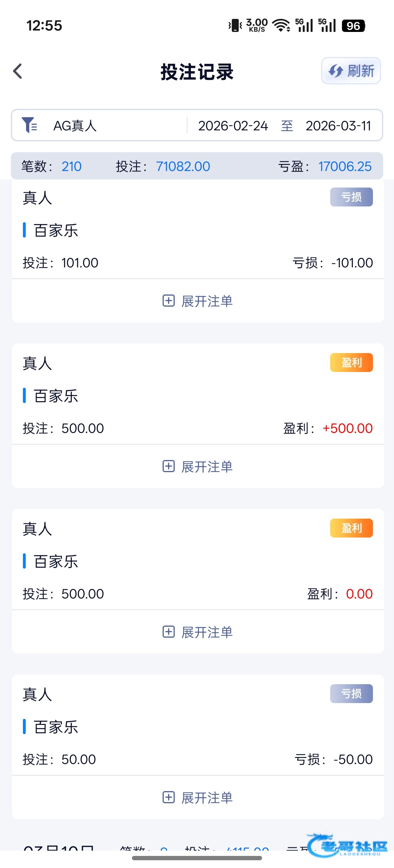The image size is (394, 868).
Task: Tap the plus icon on the +500.00 profit card
Action: [x=169, y=466]
